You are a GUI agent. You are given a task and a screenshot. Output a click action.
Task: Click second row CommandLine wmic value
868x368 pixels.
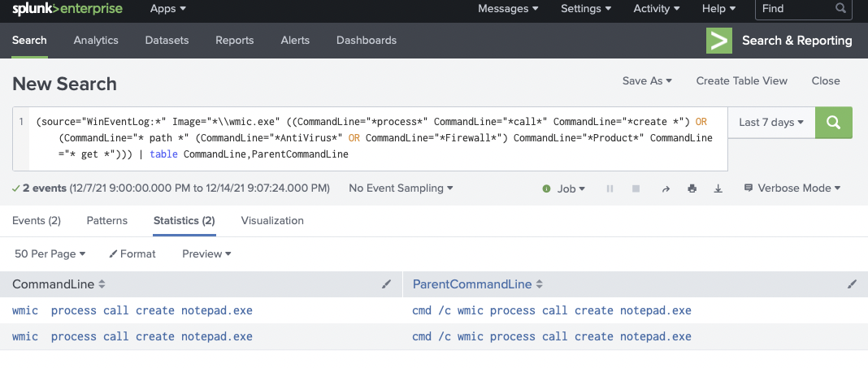coord(132,336)
